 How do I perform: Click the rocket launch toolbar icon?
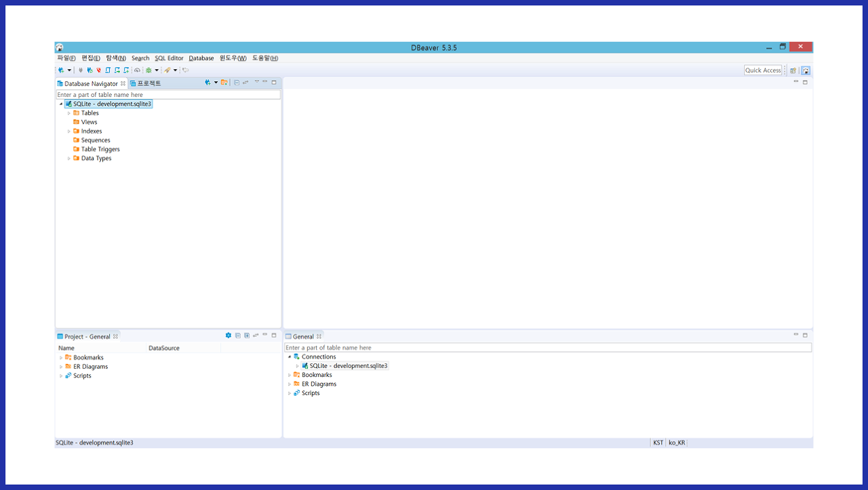tap(167, 70)
